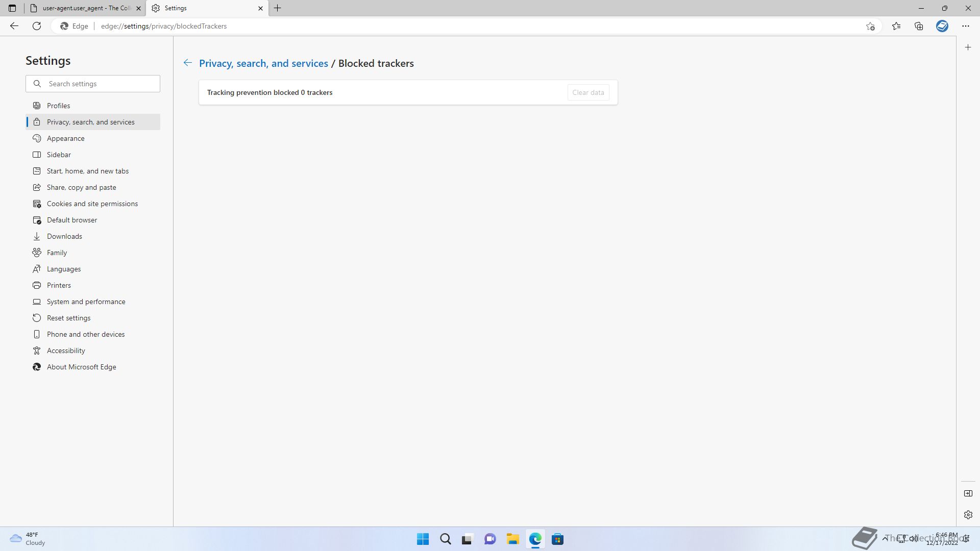
Task: Open taskbar Search icon
Action: tap(446, 539)
